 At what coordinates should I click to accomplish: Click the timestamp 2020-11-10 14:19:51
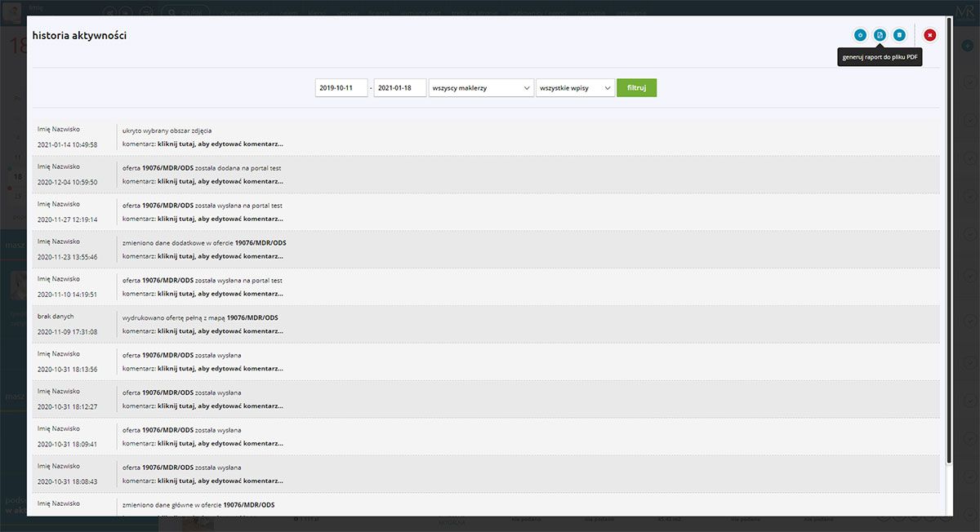[68, 295]
